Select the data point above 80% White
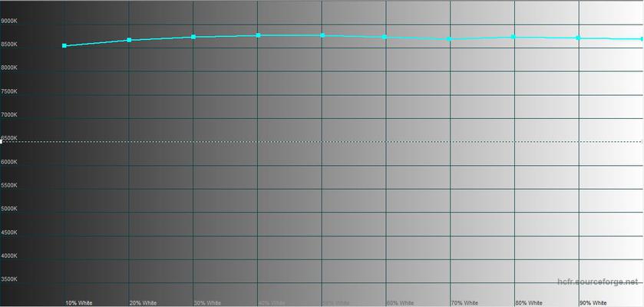 [514, 37]
